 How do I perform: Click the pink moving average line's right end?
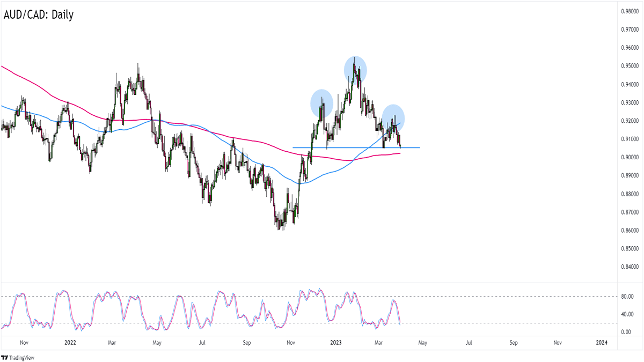click(399, 154)
